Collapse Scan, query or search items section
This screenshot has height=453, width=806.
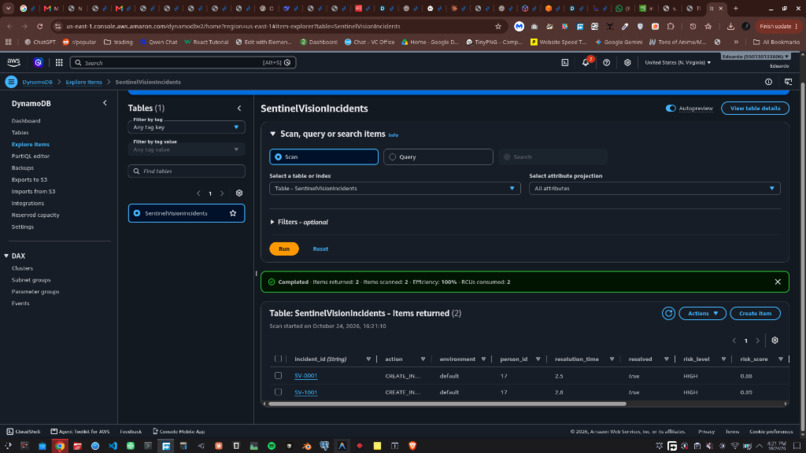273,134
